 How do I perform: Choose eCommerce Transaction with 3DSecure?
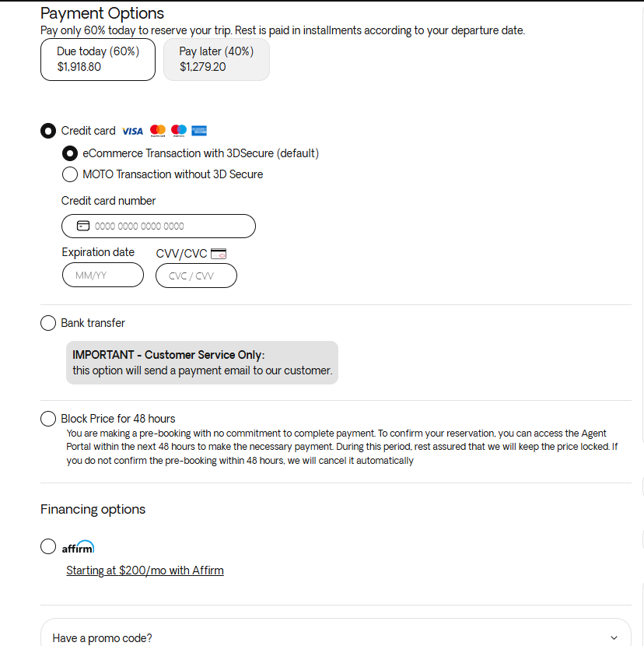pyautogui.click(x=70, y=153)
